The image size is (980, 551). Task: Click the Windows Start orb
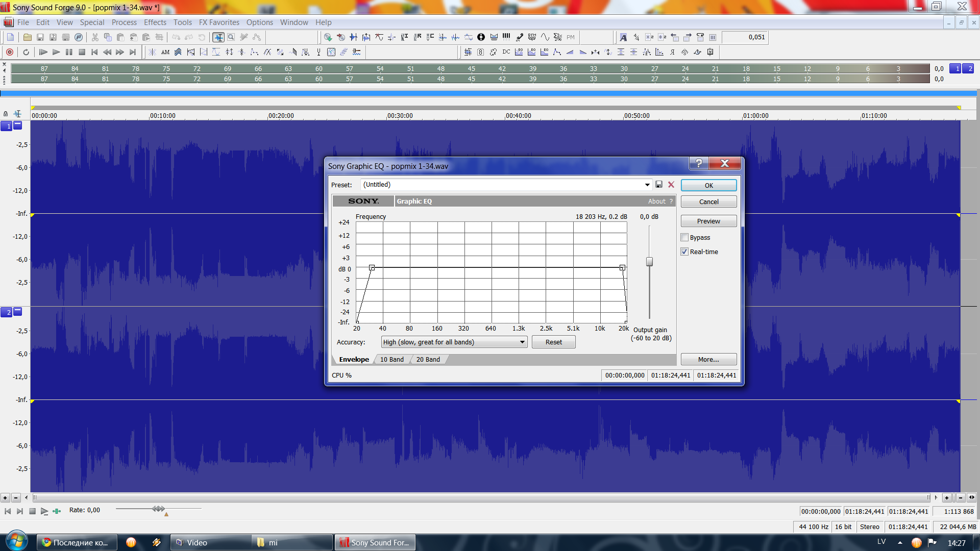pyautogui.click(x=16, y=541)
